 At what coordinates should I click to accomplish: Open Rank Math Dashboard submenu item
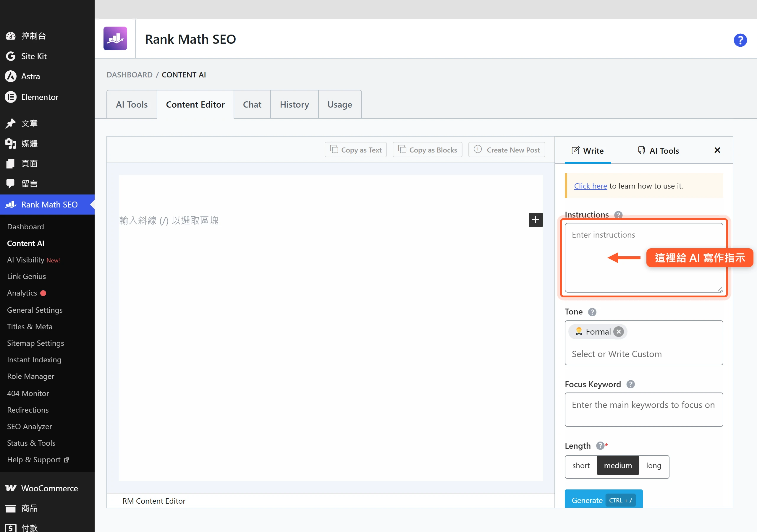pos(25,227)
